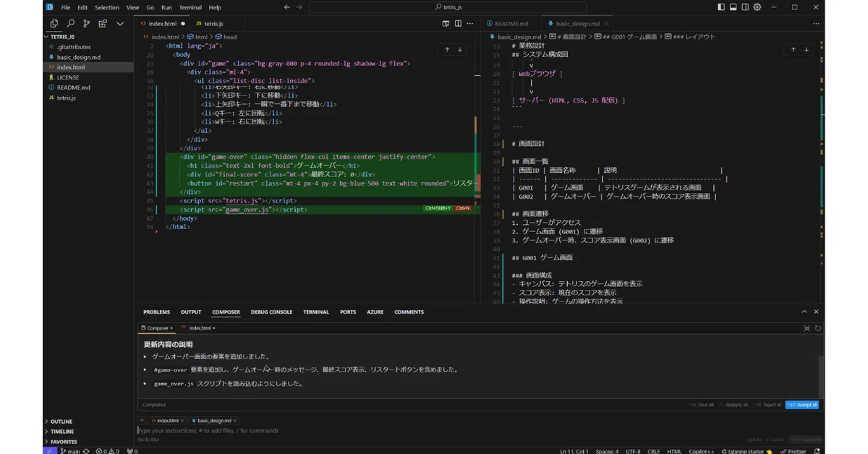Viewport: 868px width, 454px height.
Task: Open the Terminal menu
Action: tap(190, 7)
